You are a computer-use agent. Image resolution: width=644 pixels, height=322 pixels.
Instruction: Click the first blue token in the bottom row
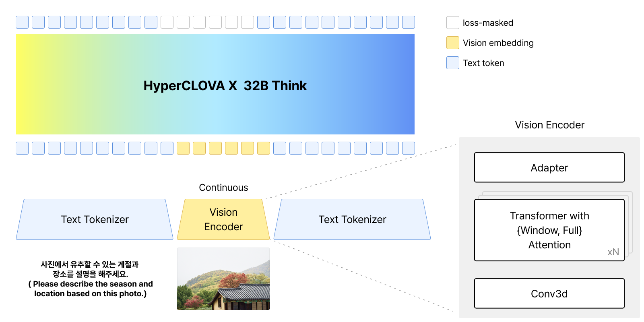[22, 148]
